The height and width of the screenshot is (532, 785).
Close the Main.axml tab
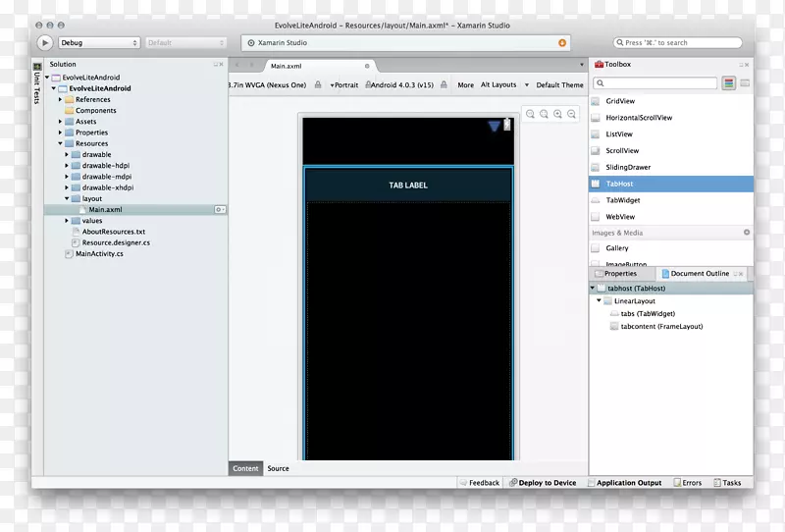coord(367,66)
